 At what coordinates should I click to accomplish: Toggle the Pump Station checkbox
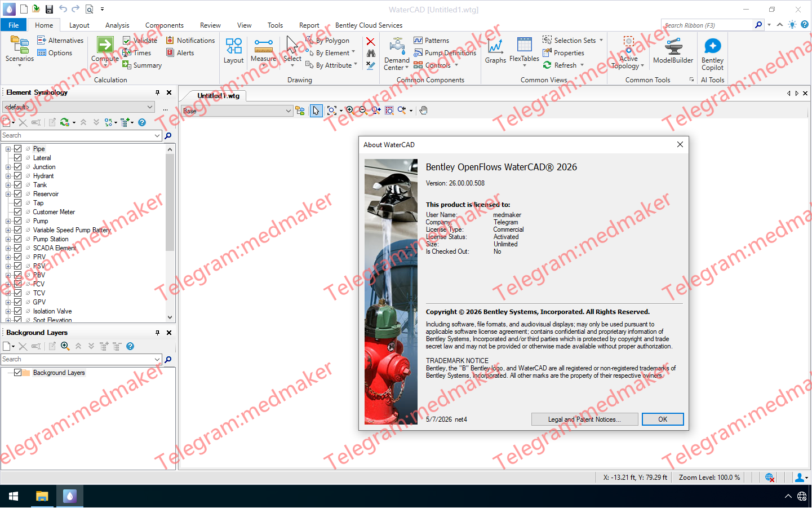click(x=17, y=239)
